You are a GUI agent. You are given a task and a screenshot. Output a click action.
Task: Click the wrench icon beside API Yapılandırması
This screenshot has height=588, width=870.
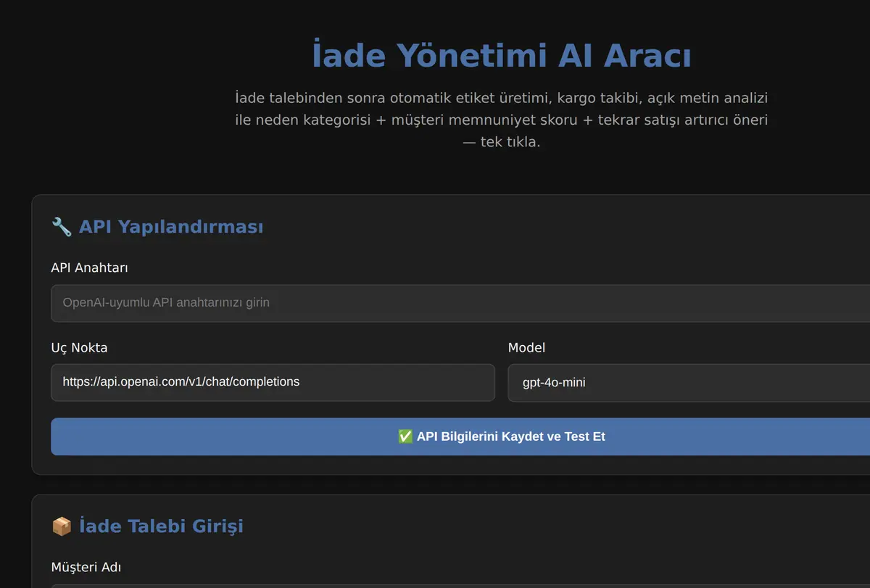(x=62, y=227)
